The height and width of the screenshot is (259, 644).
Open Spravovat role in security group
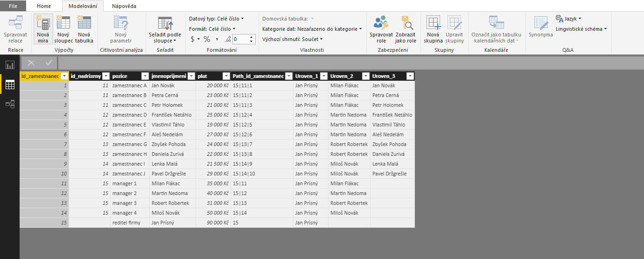[x=381, y=29]
